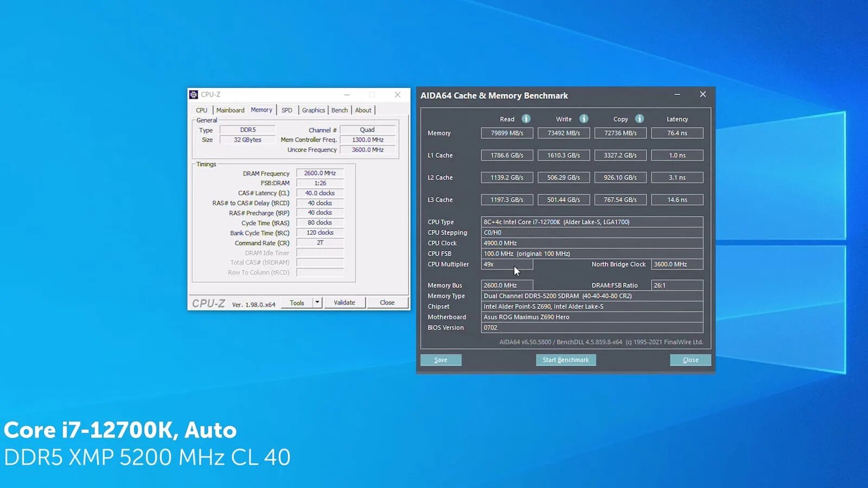Click the L1 Cache Write value 1610.3 GB/s
This screenshot has height=488, width=868.
click(564, 155)
